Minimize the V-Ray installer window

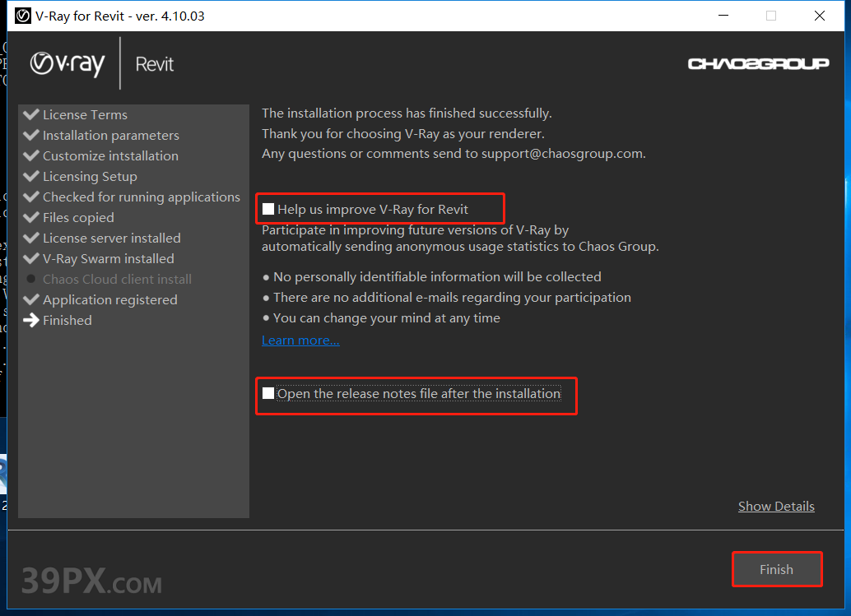tap(723, 16)
